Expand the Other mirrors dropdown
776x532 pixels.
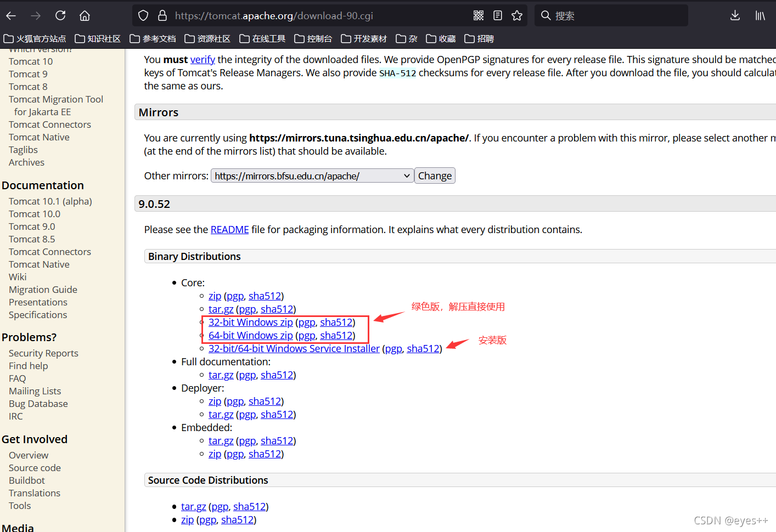pos(312,176)
